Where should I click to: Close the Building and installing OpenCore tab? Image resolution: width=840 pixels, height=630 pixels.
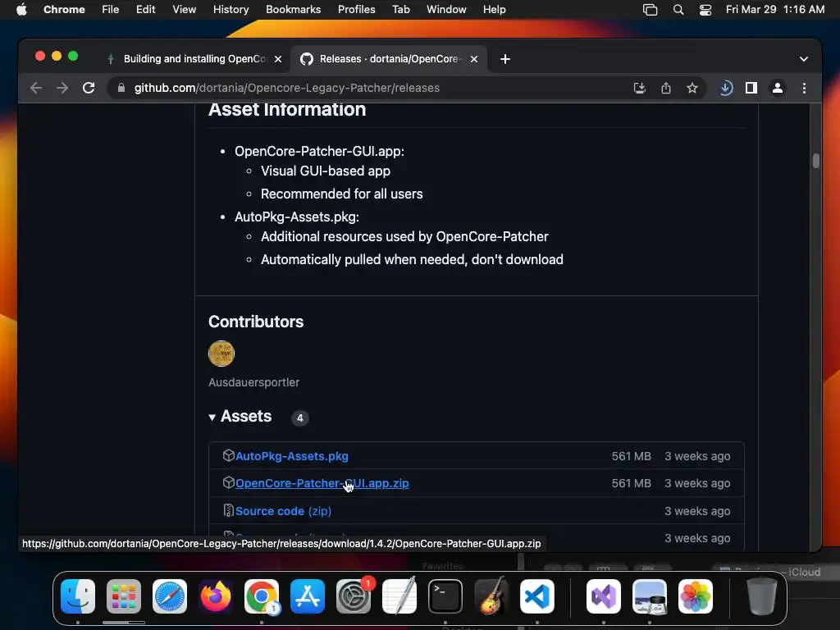coord(278,59)
